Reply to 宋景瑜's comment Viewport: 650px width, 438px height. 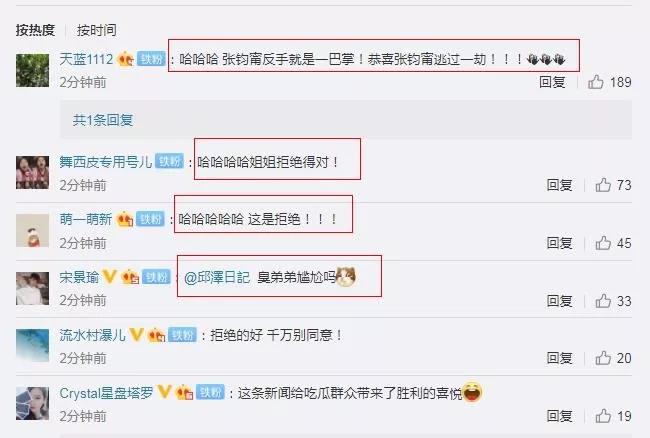point(560,301)
